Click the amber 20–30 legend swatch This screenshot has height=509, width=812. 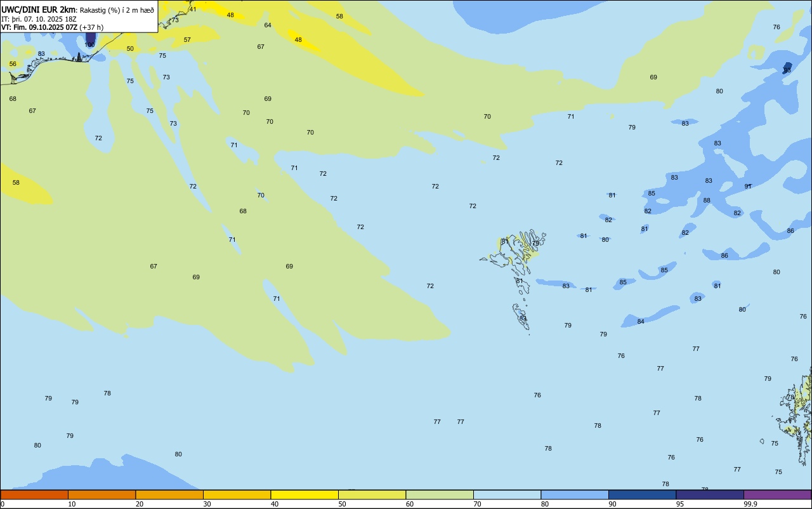[169, 494]
